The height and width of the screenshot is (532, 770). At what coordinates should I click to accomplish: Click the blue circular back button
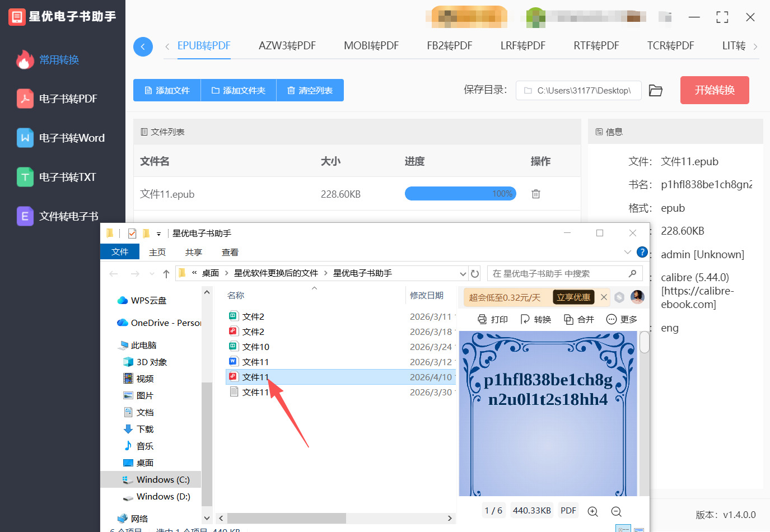click(143, 46)
